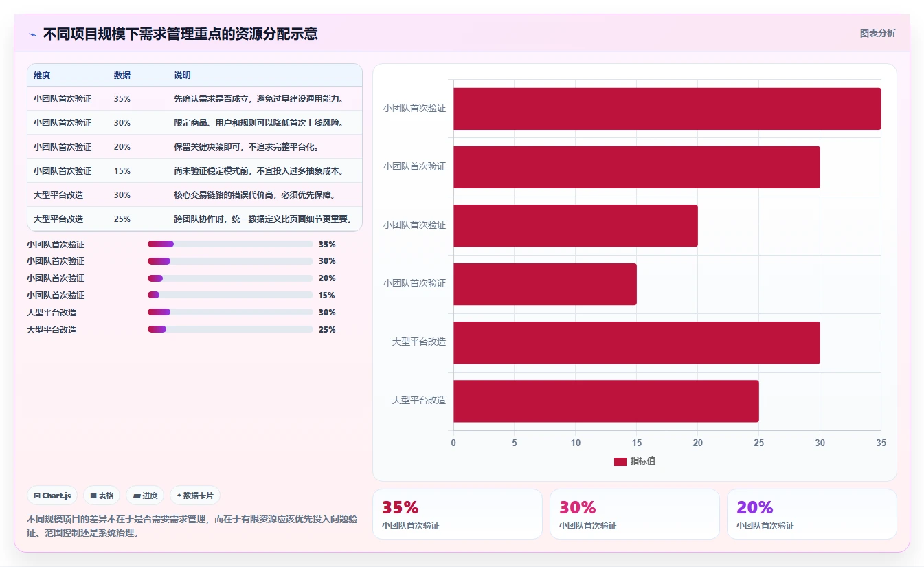
Task: Click the chart bar reaching 35
Action: (x=667, y=109)
